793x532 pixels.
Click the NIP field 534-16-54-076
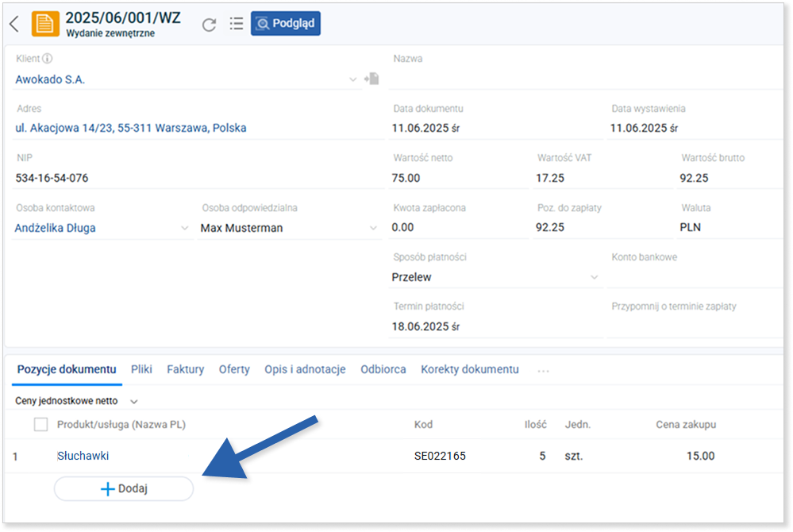[198, 178]
